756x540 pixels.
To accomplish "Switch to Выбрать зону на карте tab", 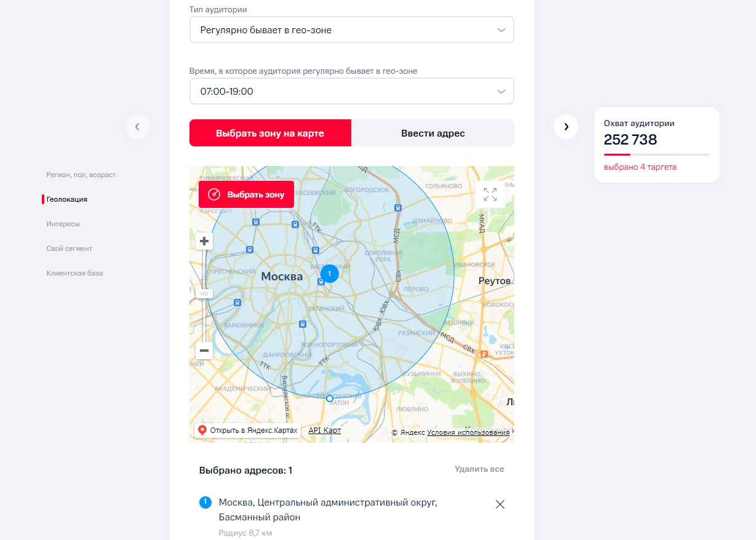I will (270, 133).
